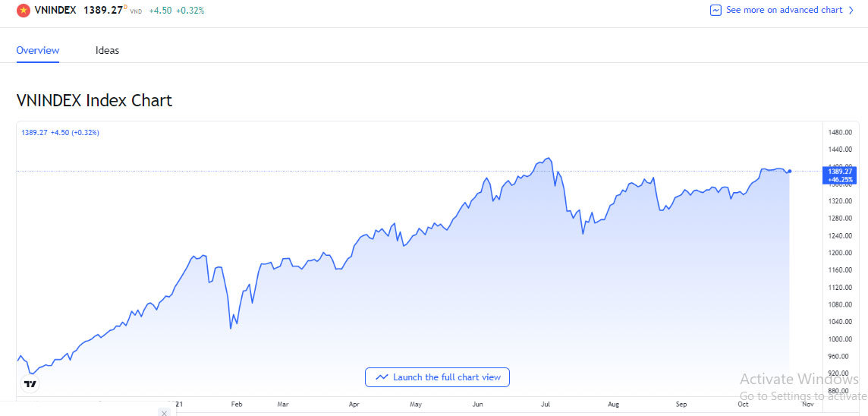Screen dimensions: 868x416
Task: Click the Feb marker on the time axis
Action: pyautogui.click(x=236, y=405)
